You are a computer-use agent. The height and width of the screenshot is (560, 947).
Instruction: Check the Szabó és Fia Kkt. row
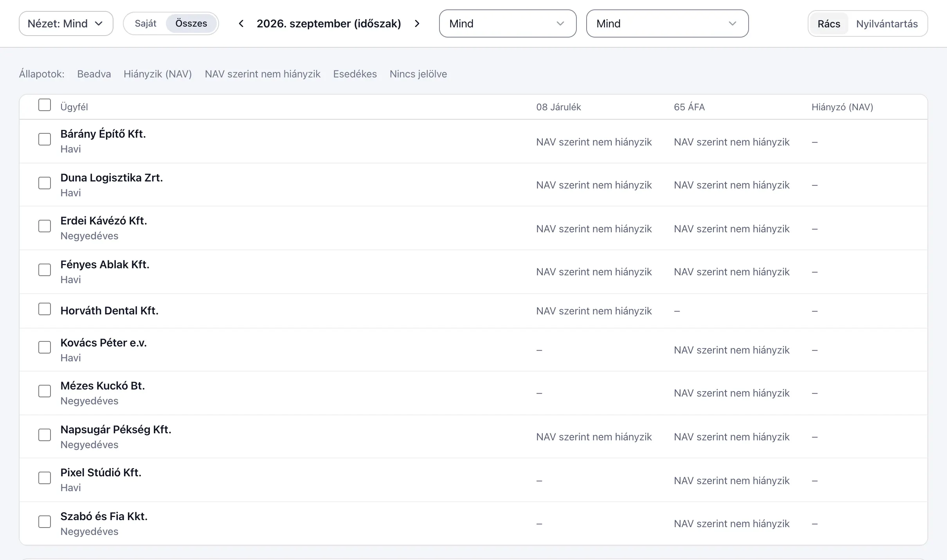click(x=45, y=522)
